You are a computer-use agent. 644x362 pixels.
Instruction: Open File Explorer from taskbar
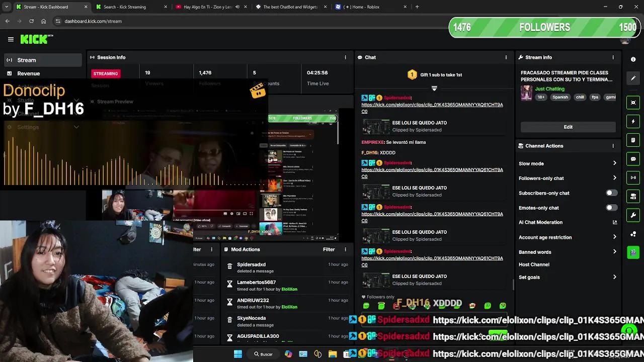click(333, 354)
